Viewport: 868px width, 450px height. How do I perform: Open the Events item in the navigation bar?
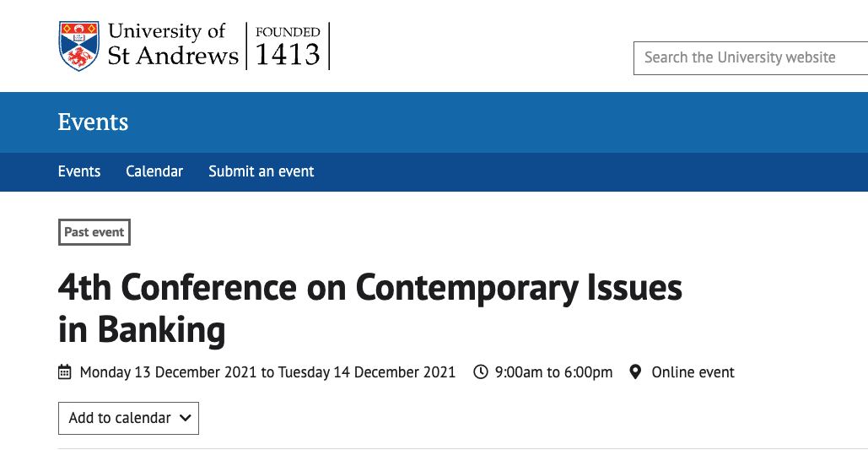[x=79, y=171]
